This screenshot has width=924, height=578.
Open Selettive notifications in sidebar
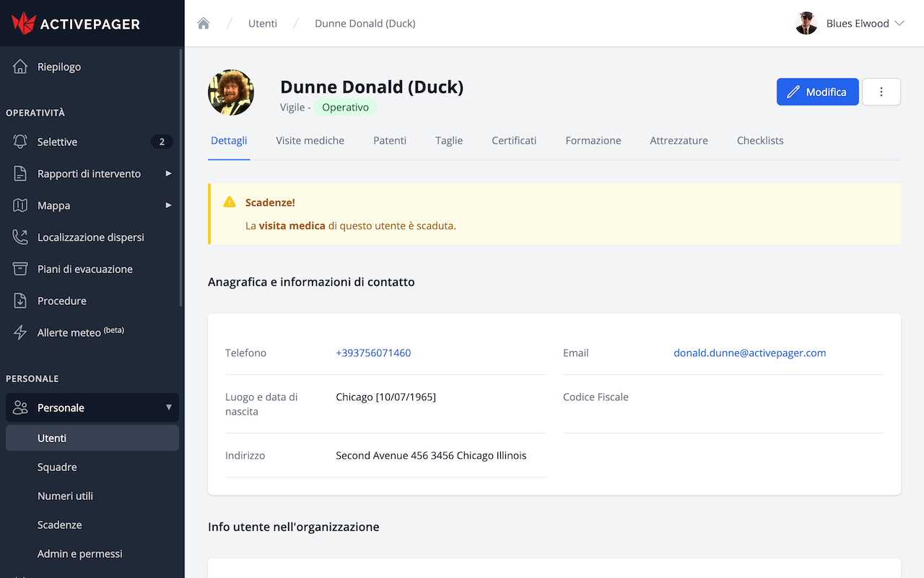58,142
